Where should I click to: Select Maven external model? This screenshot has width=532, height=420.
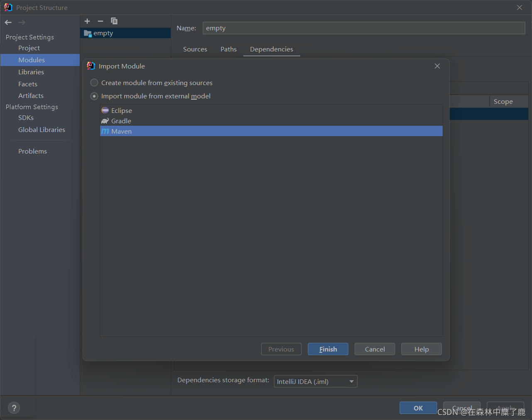click(x=271, y=131)
